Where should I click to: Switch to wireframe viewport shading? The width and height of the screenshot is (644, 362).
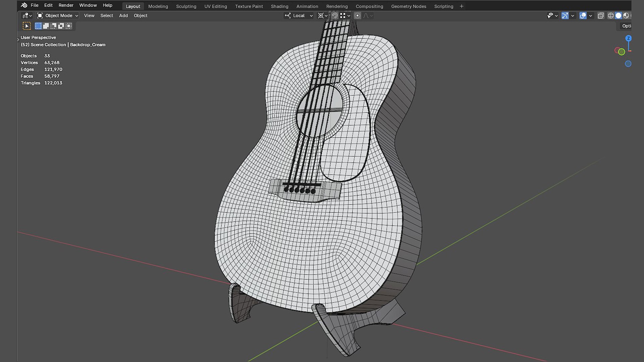click(x=611, y=16)
